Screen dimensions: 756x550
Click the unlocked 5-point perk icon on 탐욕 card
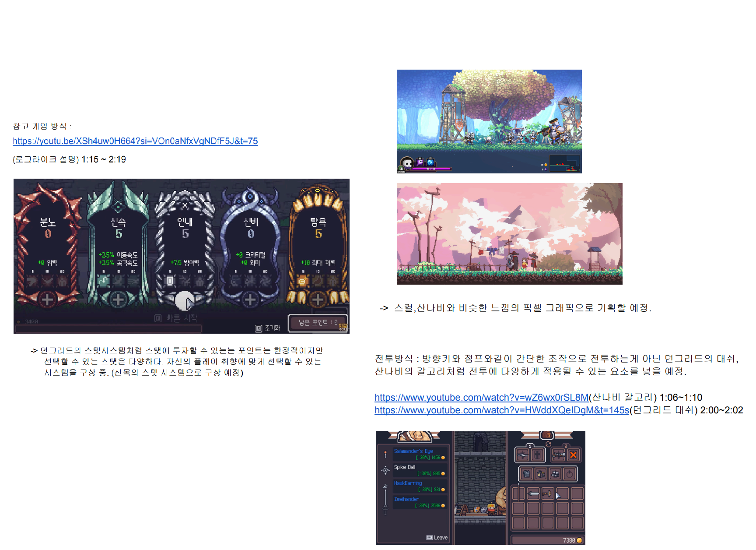tap(302, 281)
